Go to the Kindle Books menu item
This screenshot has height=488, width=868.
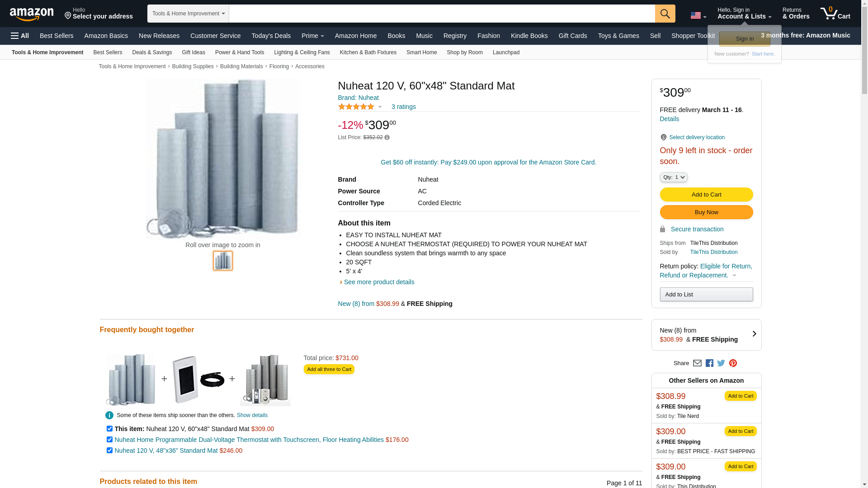click(529, 36)
